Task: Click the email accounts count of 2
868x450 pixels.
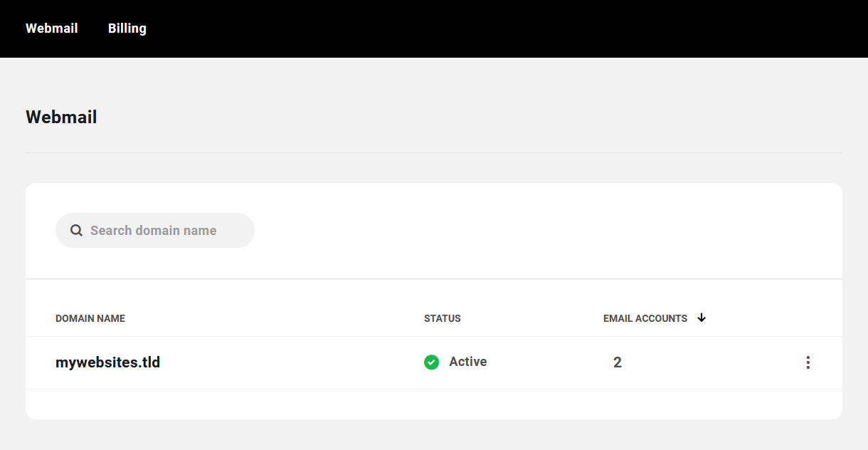Action: pos(617,362)
